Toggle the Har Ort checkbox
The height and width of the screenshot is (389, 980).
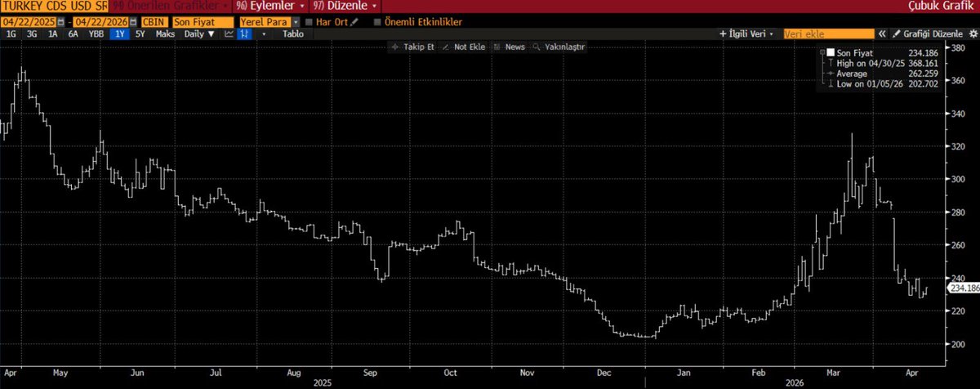tap(309, 22)
